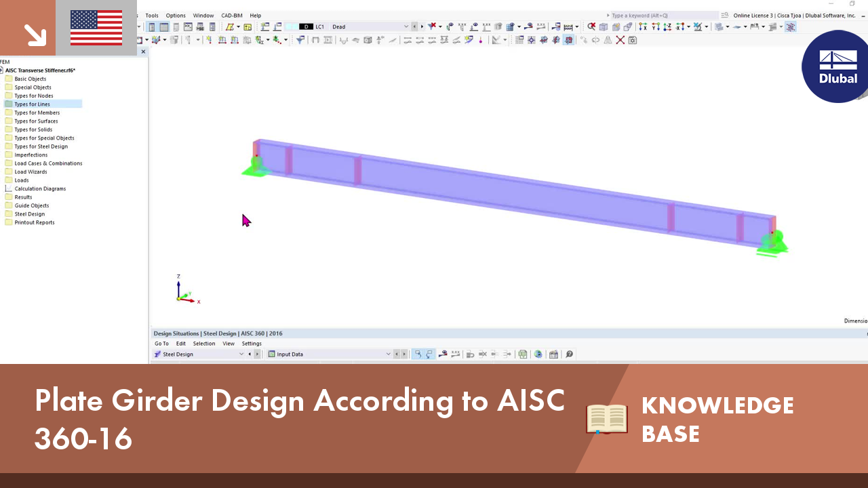Select the rendering mode icon in the toolbar
The height and width of the screenshot is (488, 868).
tap(717, 26)
